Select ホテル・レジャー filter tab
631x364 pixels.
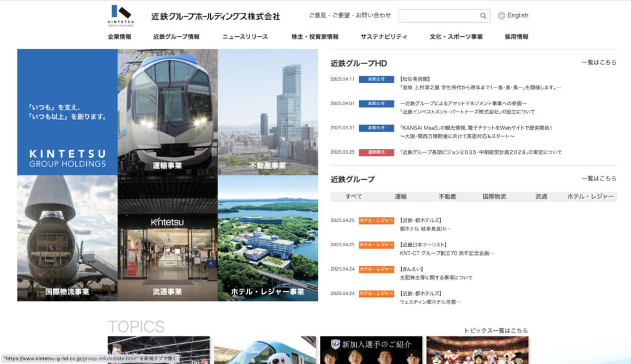click(590, 196)
